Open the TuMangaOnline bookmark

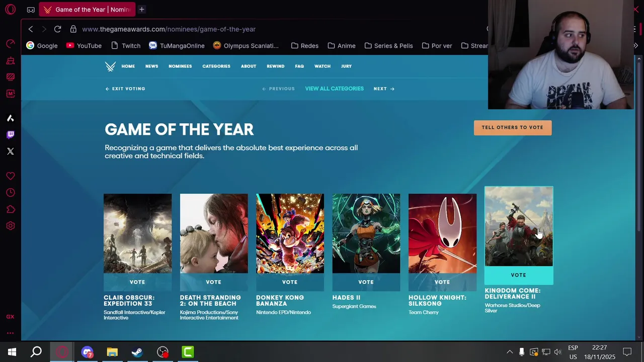tap(177, 46)
